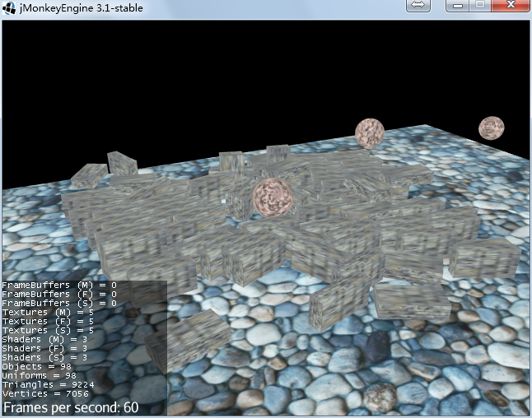Click the Shaders (S) = 3 line
The height and width of the screenshot is (418, 532).
coord(46,357)
